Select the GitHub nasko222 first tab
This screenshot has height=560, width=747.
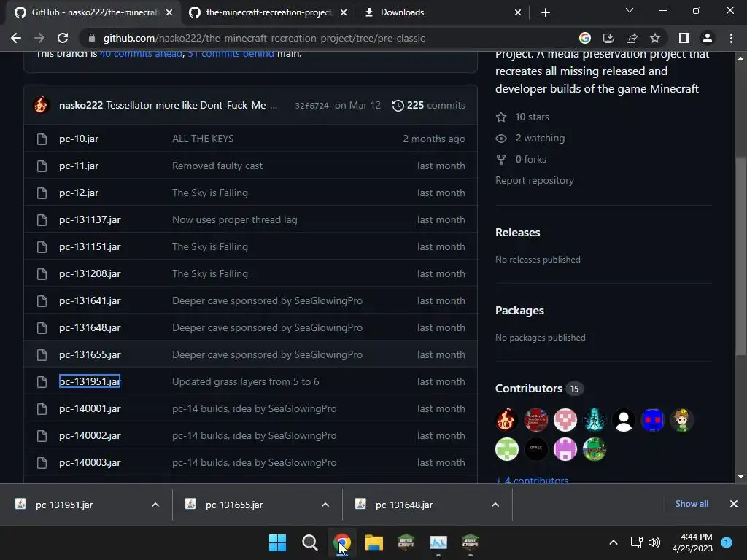coord(94,12)
